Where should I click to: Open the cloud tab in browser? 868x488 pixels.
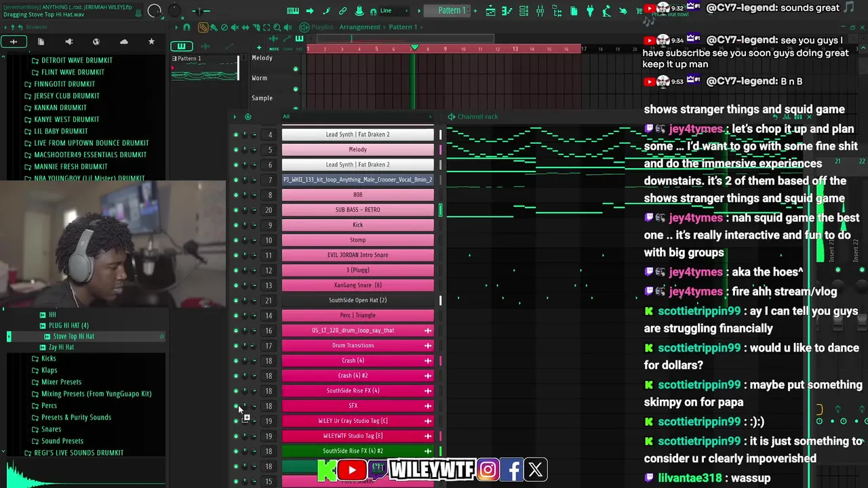click(123, 42)
